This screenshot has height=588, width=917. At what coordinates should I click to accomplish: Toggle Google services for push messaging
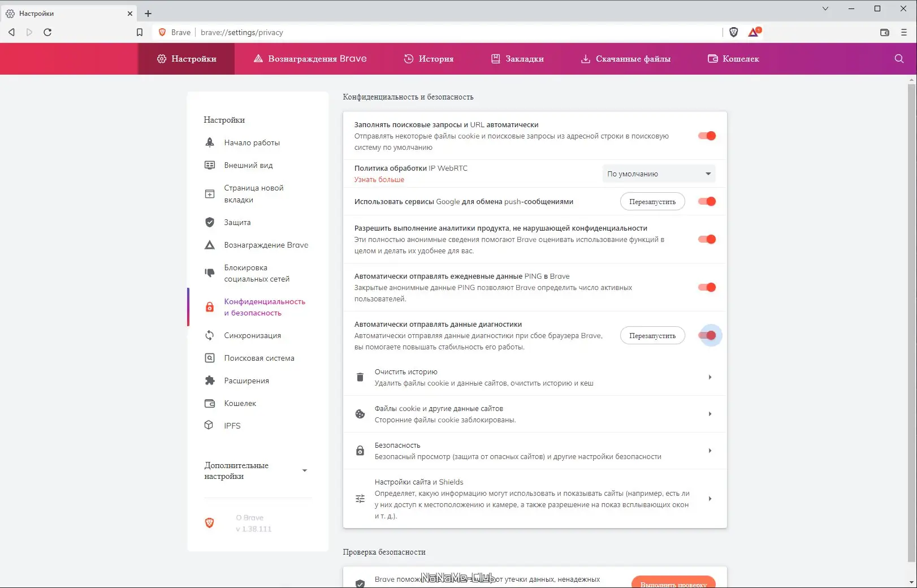pos(707,201)
